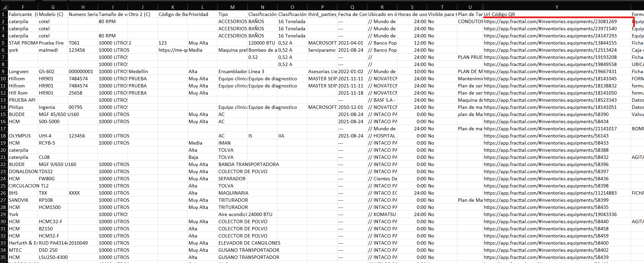Click the 'Fabricante' header cell
This screenshot has width=644, height=263.
pyautogui.click(x=20, y=14)
